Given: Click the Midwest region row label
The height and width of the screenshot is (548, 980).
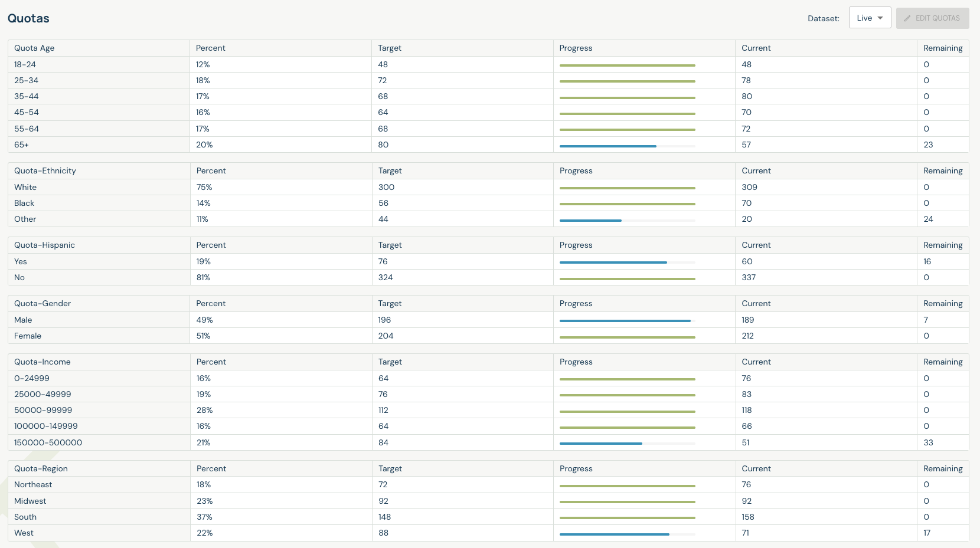Looking at the screenshot, I should (30, 501).
